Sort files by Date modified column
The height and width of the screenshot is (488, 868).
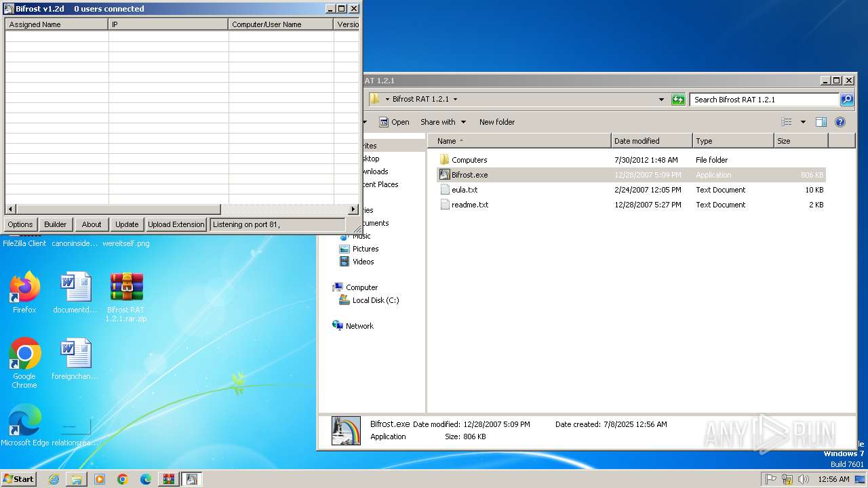(x=652, y=141)
